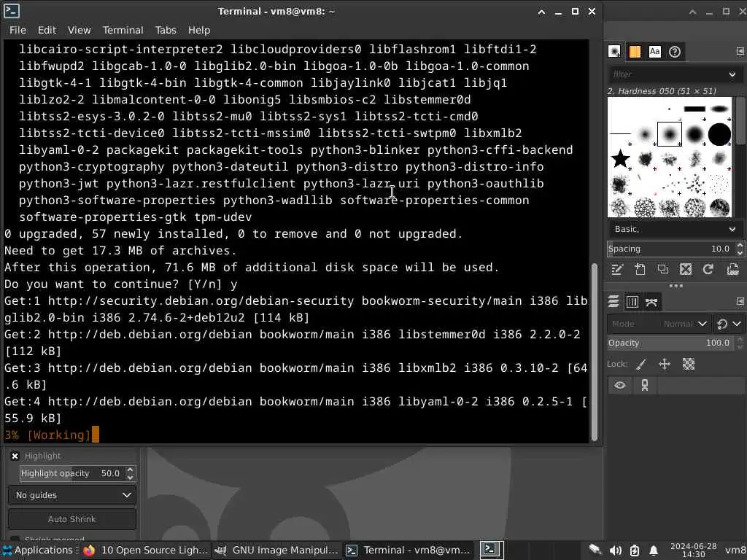Toggle layer visibility eye column

click(620, 385)
